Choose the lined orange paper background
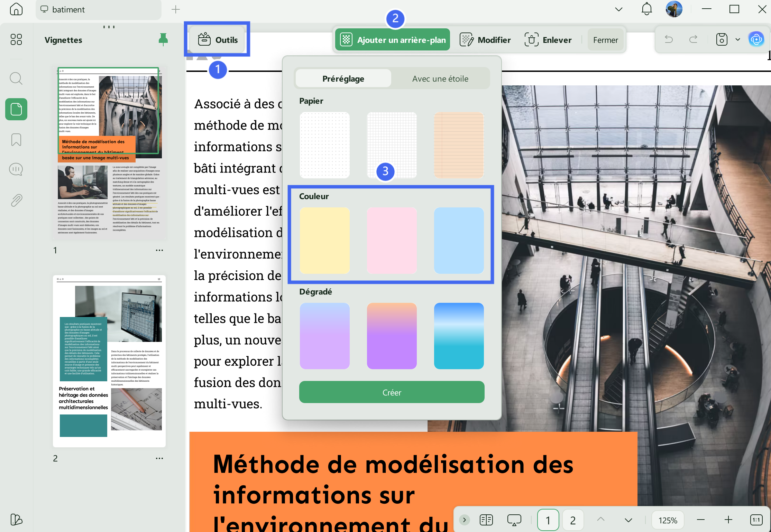The image size is (771, 532). [x=459, y=145]
